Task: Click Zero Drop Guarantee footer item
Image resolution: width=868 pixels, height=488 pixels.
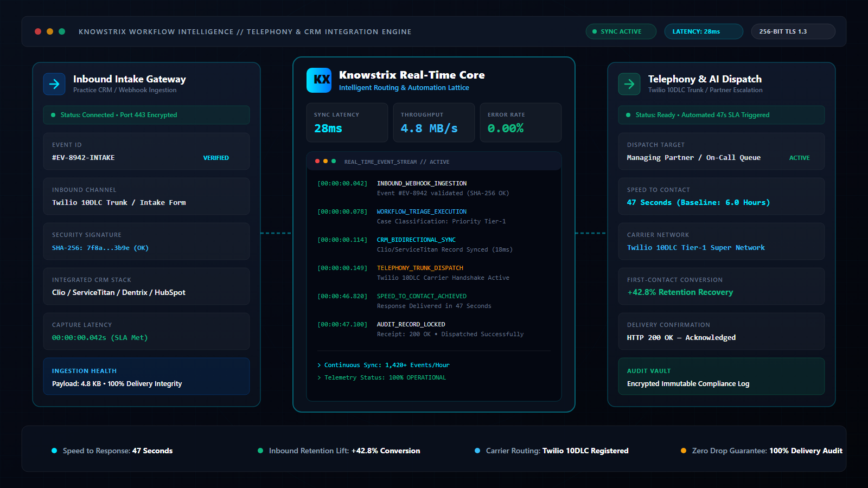Action: (762, 451)
